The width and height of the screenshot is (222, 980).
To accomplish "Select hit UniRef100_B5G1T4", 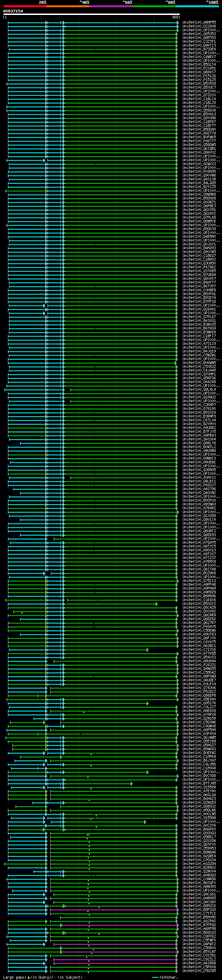I will pyautogui.click(x=199, y=64).
